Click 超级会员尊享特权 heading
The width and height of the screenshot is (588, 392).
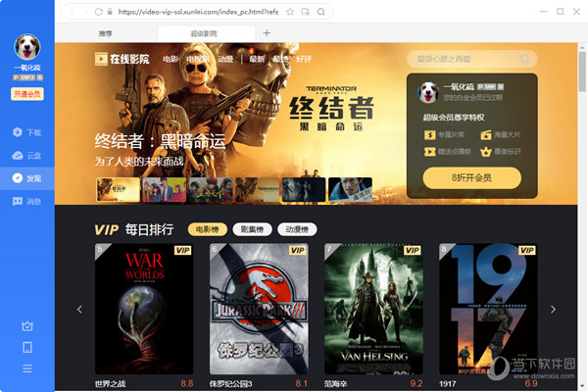(454, 118)
